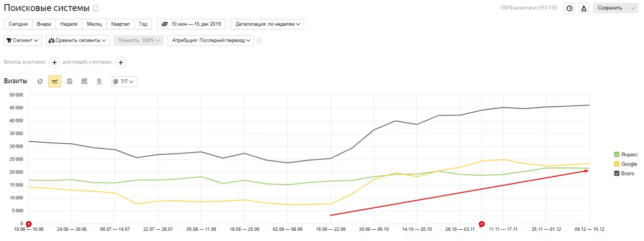Screen dimensions: 644x241
Task: Switch to pie chart view
Action: coord(40,82)
